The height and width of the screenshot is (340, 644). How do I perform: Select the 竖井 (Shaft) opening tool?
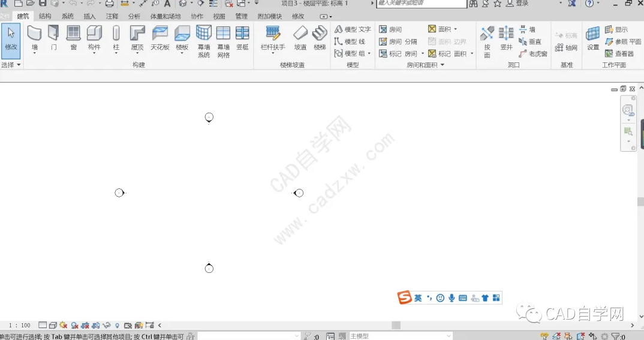click(x=506, y=37)
